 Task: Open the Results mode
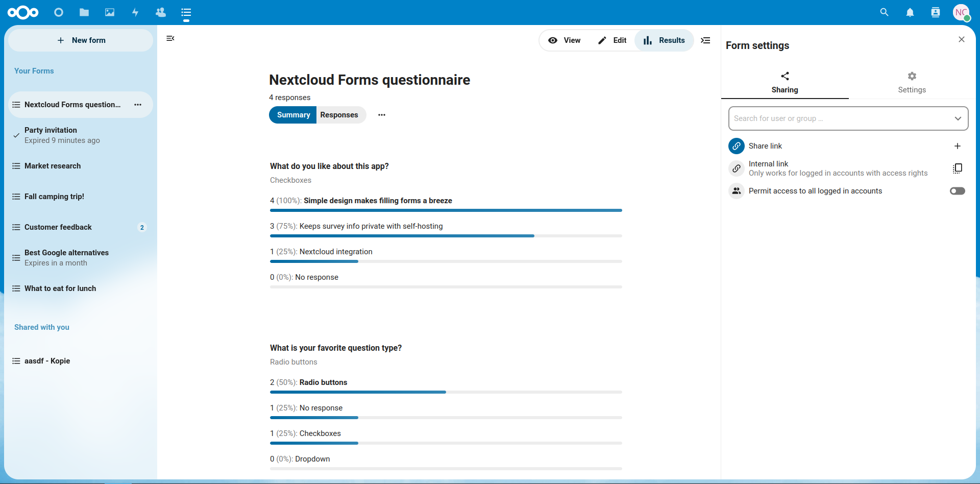[664, 40]
